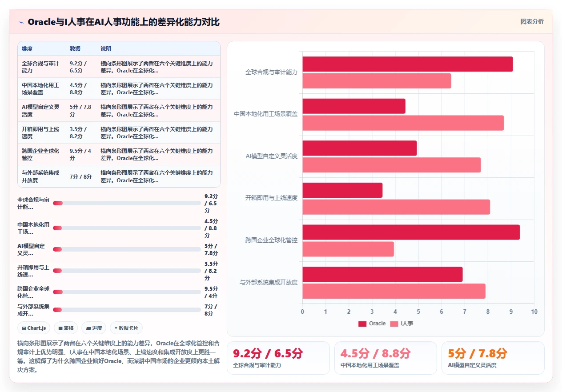The image size is (562, 392).
Task: Click the Oracle bar for 全球合规与审计能力
Action: pos(408,64)
